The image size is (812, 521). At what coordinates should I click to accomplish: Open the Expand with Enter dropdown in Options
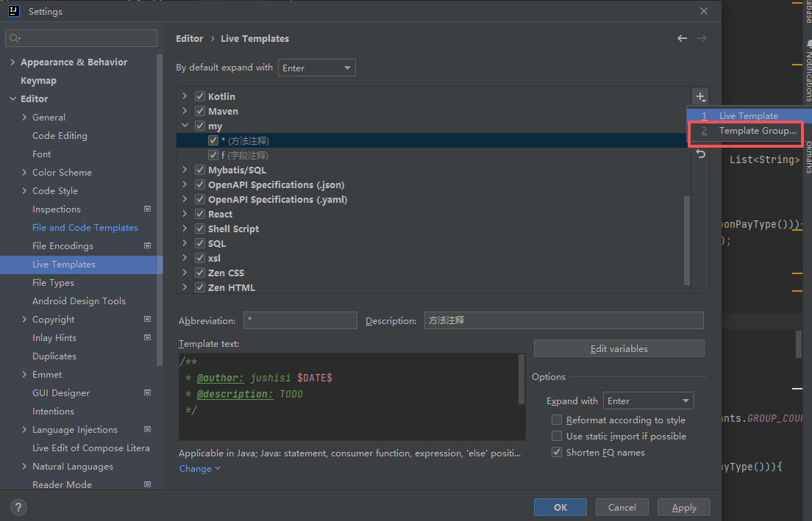649,401
